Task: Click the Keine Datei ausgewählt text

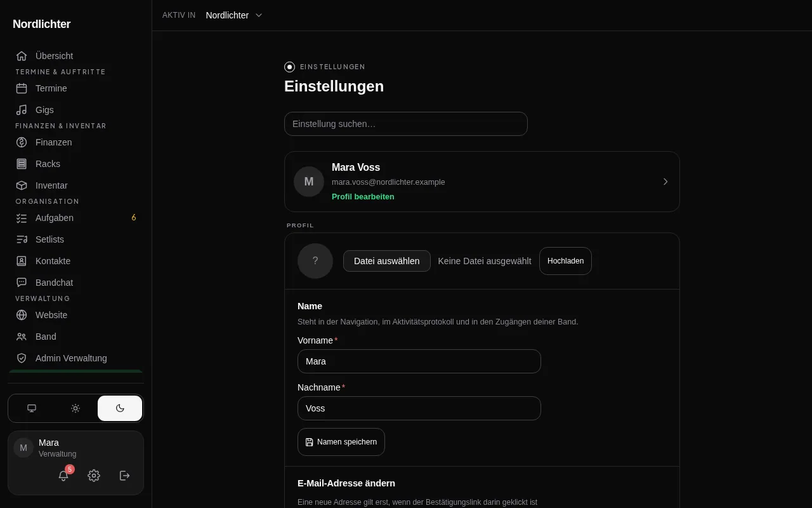Action: (x=485, y=261)
